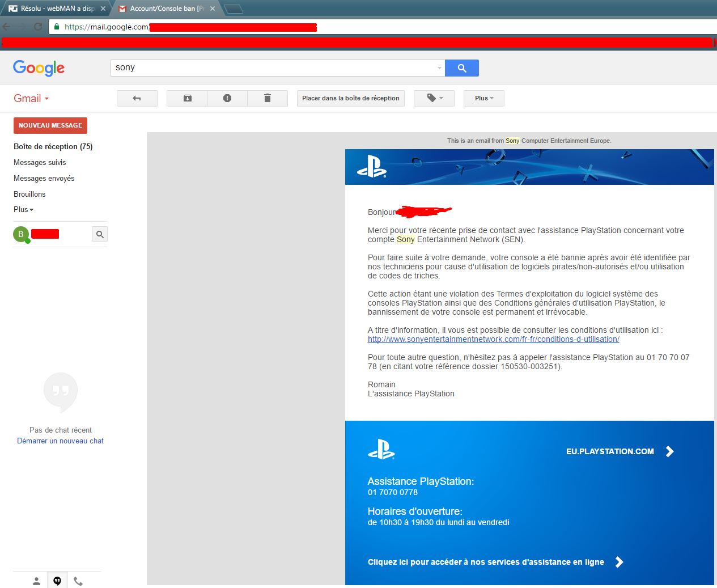This screenshot has width=717, height=588.
Task: Click the green B profile avatar in chat
Action: pyautogui.click(x=21, y=234)
